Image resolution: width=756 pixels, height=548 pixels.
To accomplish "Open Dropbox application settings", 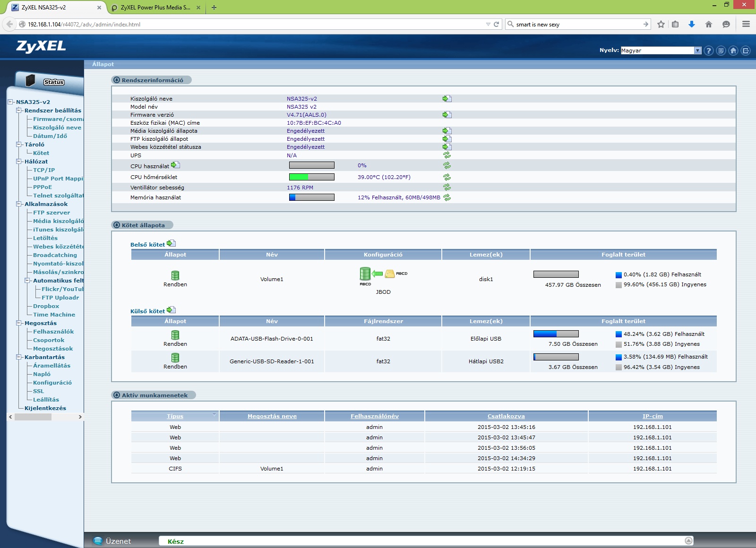I will tap(46, 306).
